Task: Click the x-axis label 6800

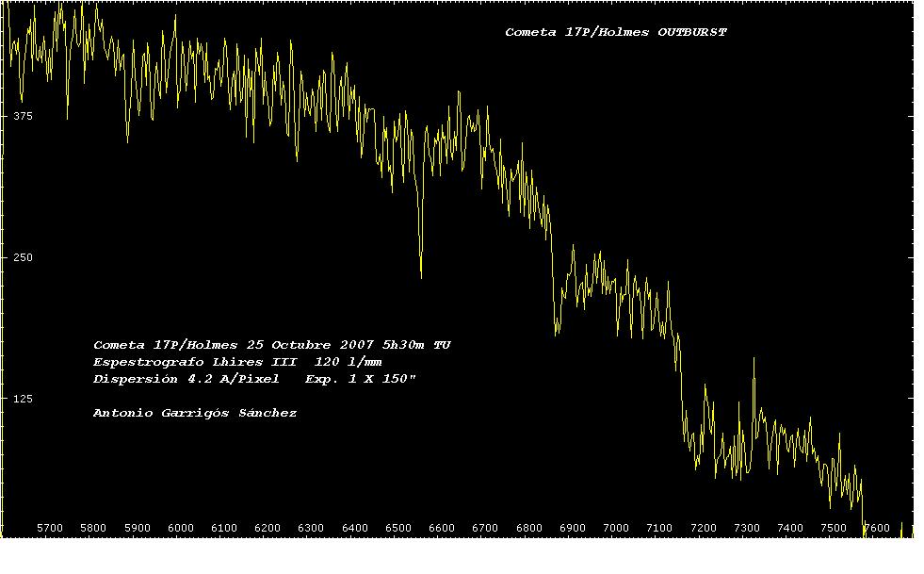Action: [x=529, y=528]
